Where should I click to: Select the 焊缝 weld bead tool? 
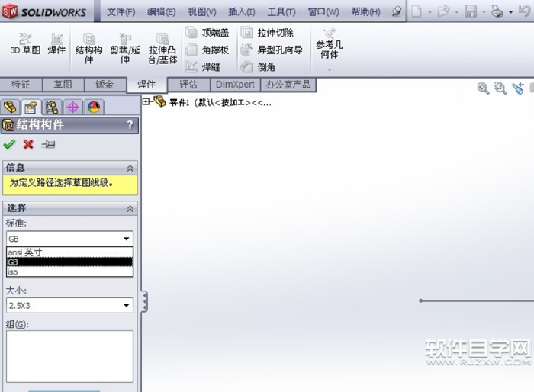point(203,67)
